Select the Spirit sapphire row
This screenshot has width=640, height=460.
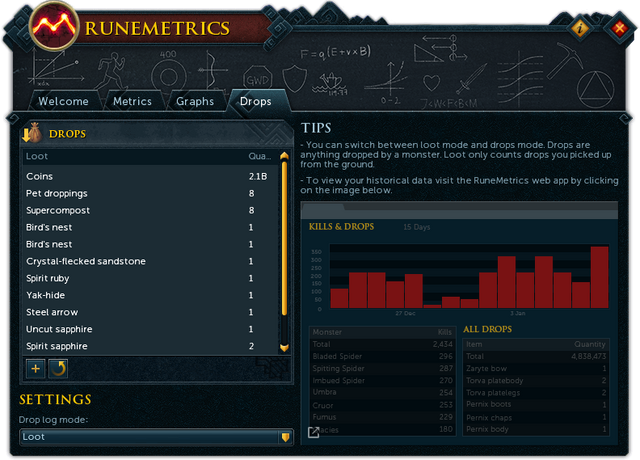[150, 346]
